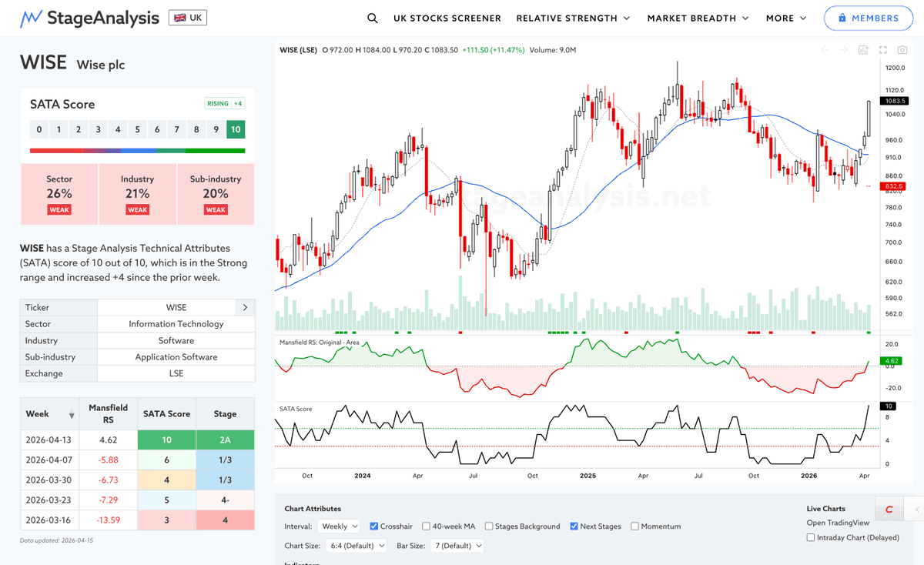Click the Stage column header
Viewport: 924px width, 565px height.
click(225, 414)
